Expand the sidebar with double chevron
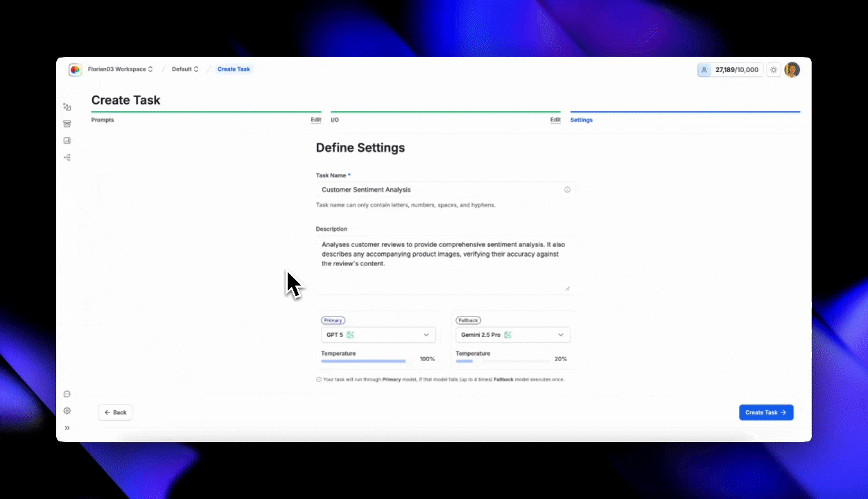This screenshot has width=868, height=499. (67, 428)
